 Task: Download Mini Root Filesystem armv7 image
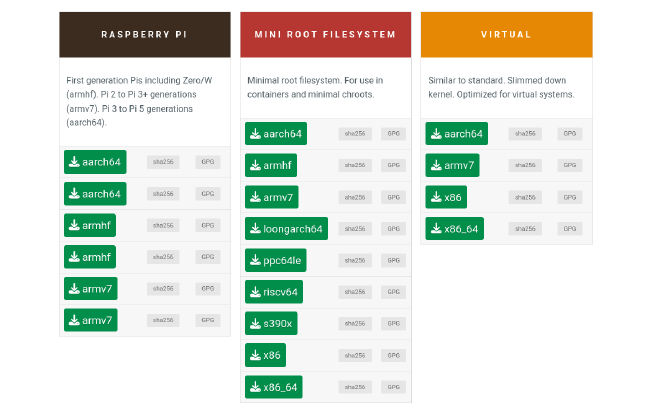coord(271,197)
